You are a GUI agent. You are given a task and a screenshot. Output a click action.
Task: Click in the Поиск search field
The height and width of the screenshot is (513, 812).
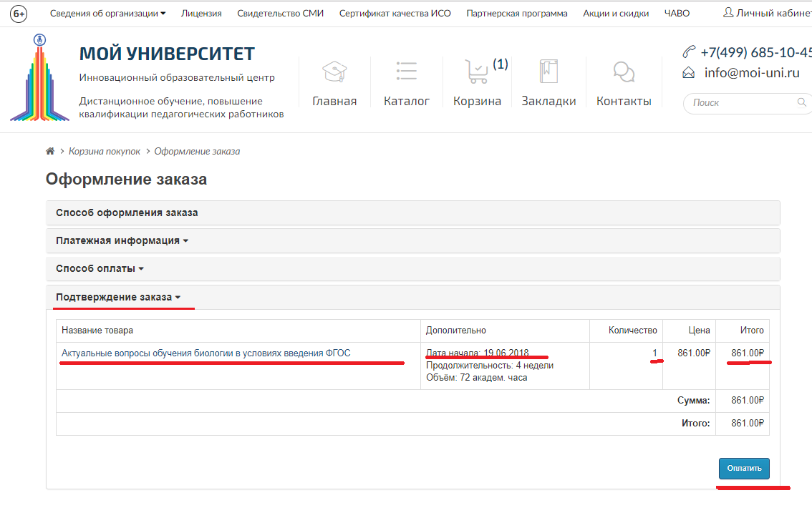pyautogui.click(x=741, y=102)
